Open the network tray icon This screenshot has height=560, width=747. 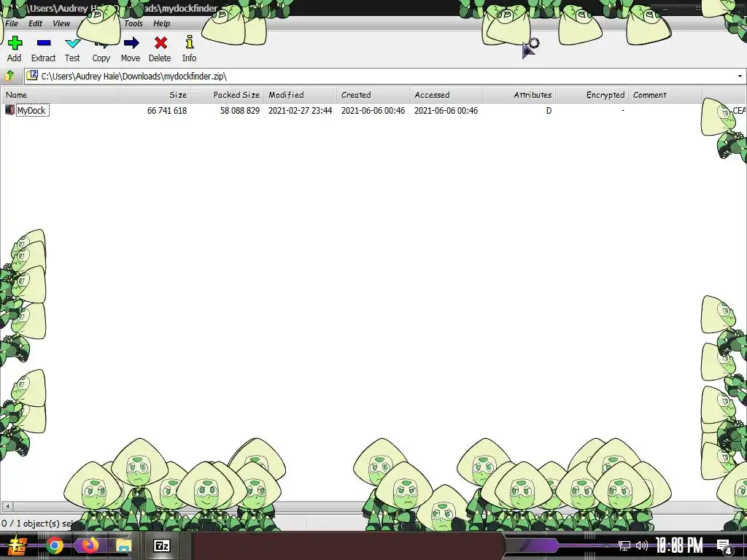(624, 545)
